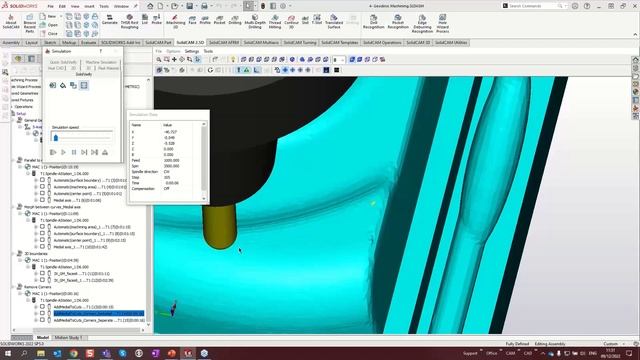This screenshot has width=640, height=360.
Task: Toggle checkbox for 3X_DM_faces6 first operation
Action: point(42,273)
